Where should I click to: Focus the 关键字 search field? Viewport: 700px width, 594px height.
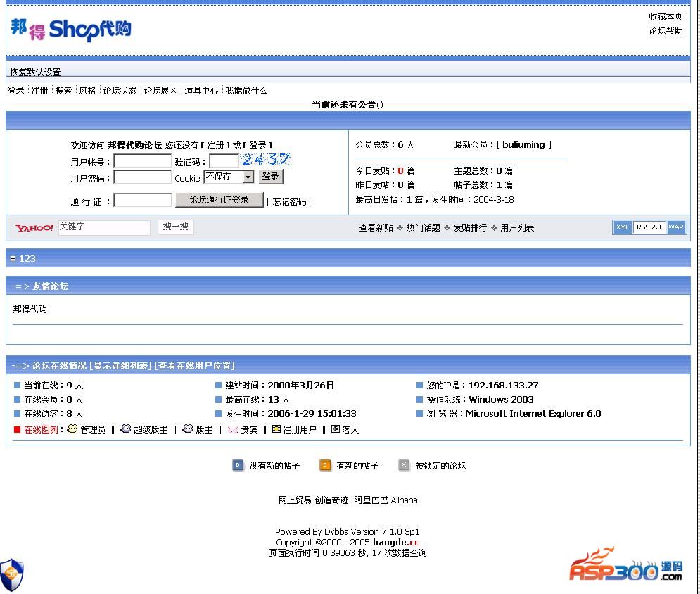pyautogui.click(x=104, y=227)
